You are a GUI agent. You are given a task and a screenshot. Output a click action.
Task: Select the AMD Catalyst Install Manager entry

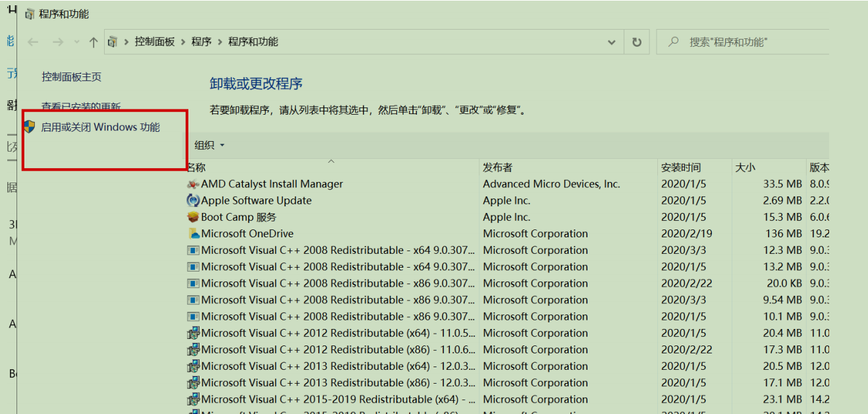[x=272, y=185]
